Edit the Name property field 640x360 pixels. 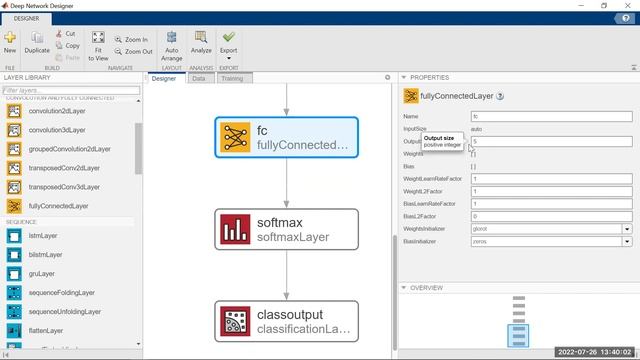(x=551, y=116)
